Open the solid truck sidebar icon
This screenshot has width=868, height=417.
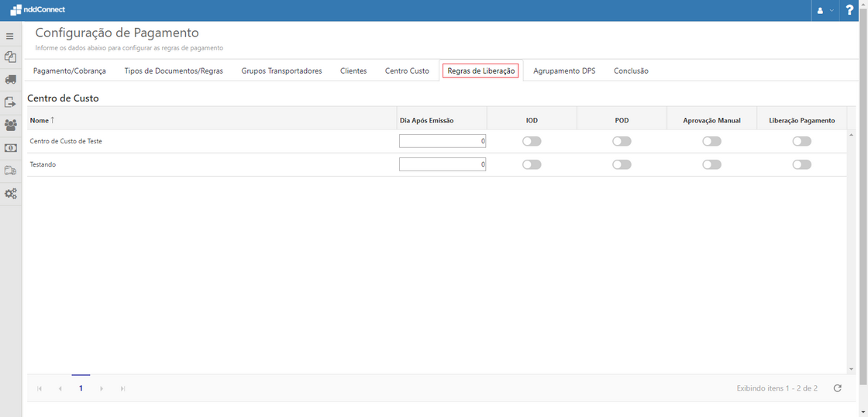(x=10, y=80)
